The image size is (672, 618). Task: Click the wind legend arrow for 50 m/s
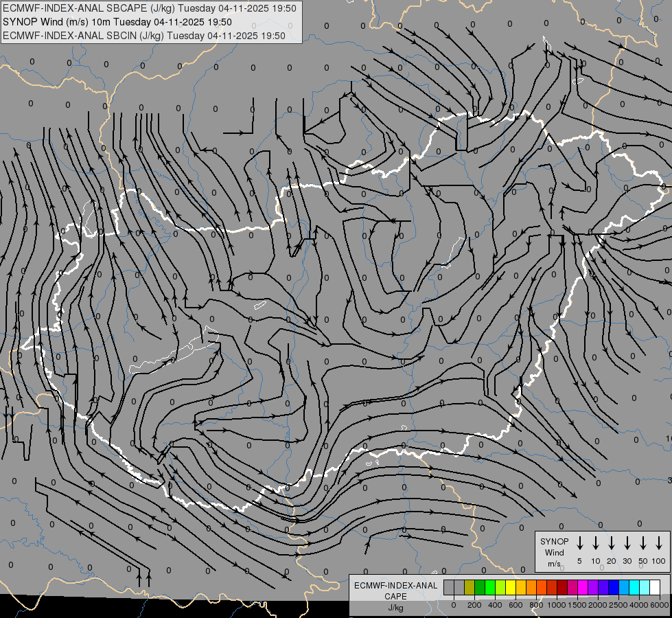(x=643, y=543)
